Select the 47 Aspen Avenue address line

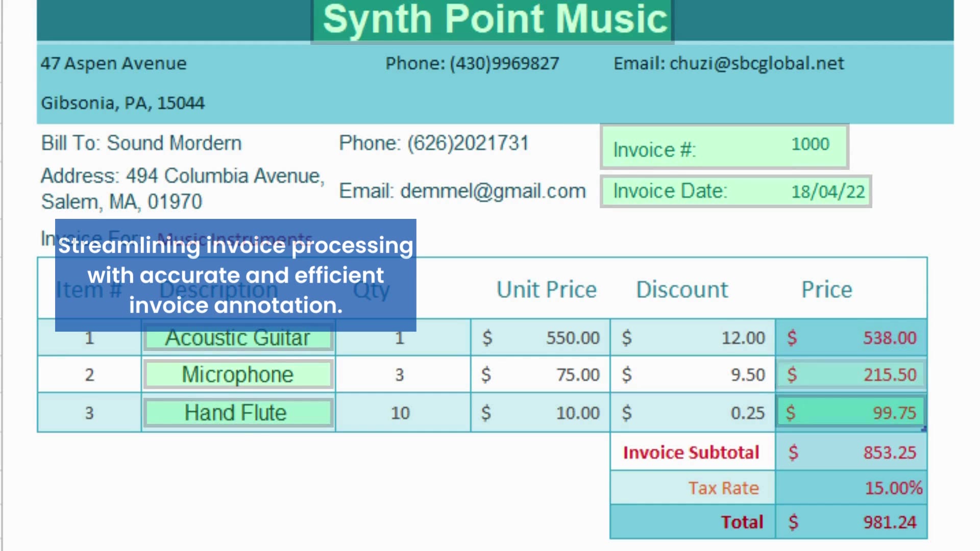[114, 63]
